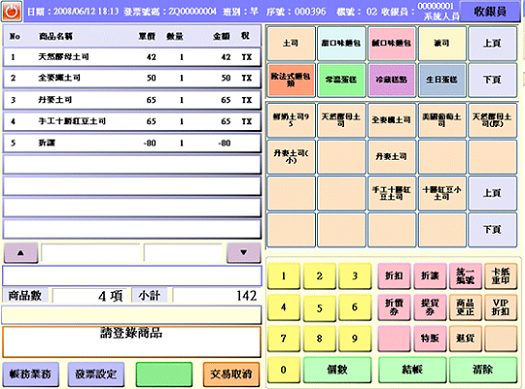Viewport: 525px width, 389px height.
Task: Add 丹麥土司 from product grid
Action: coord(391,156)
